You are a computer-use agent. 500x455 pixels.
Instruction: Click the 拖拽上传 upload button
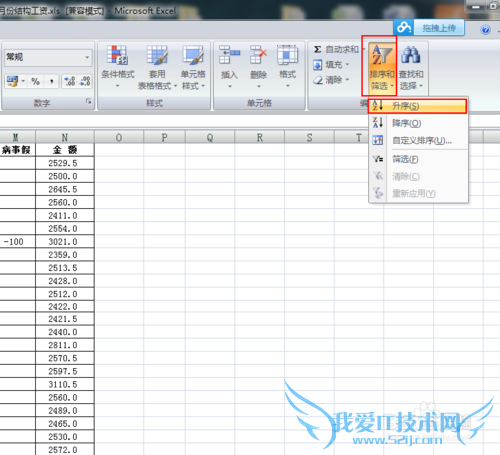coord(439,28)
